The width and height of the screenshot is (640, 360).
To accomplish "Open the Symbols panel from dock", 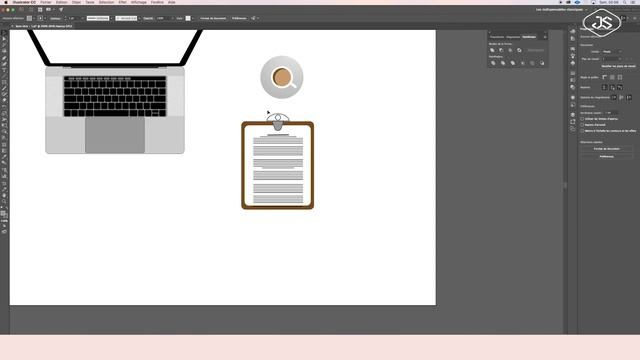I will (573, 63).
